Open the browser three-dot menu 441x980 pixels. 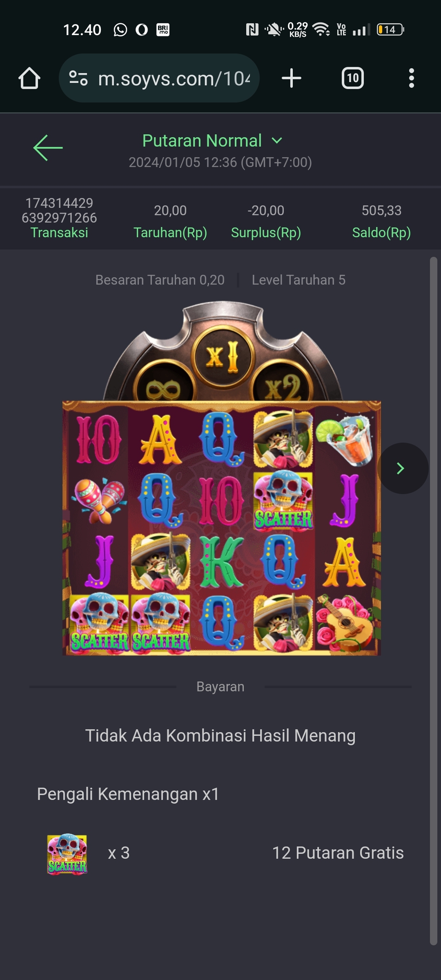(411, 78)
